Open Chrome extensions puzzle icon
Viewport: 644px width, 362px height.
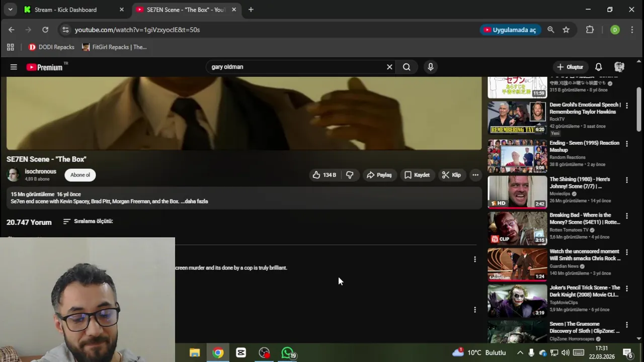coord(590,30)
